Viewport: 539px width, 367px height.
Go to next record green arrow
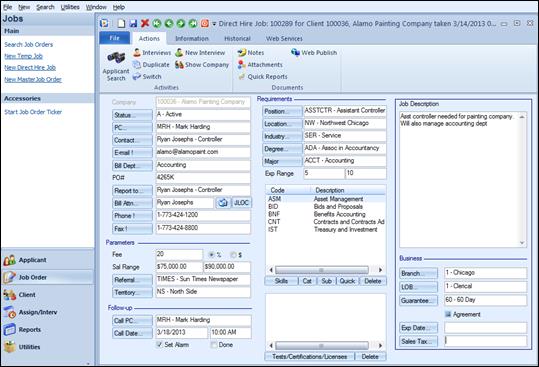tap(180, 23)
